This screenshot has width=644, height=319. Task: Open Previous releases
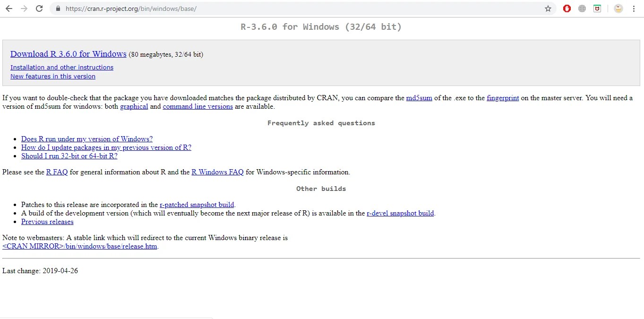point(47,222)
